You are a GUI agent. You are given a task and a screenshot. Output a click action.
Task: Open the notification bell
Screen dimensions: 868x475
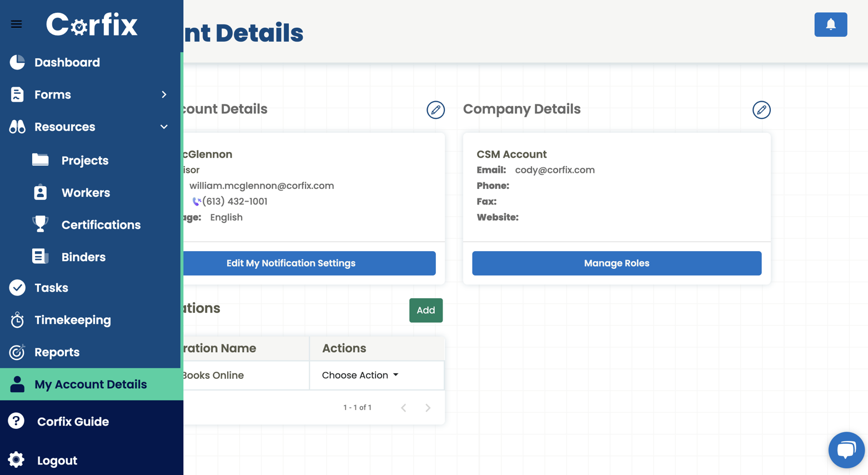click(830, 24)
